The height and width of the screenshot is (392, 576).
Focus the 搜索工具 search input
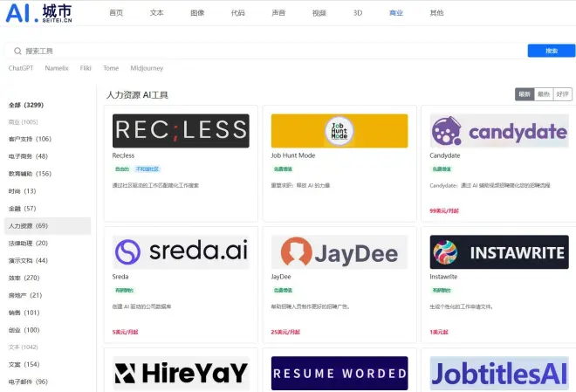262,52
